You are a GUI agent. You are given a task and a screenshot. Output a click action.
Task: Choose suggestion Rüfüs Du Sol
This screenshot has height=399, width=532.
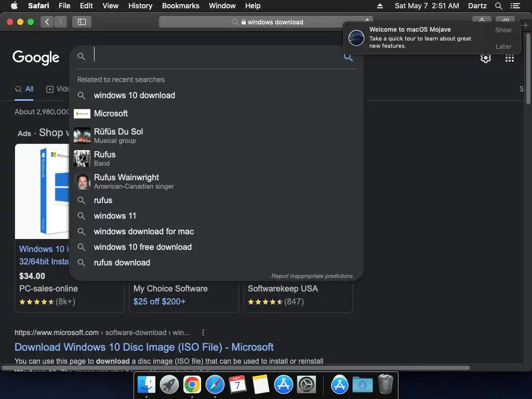tap(216, 136)
